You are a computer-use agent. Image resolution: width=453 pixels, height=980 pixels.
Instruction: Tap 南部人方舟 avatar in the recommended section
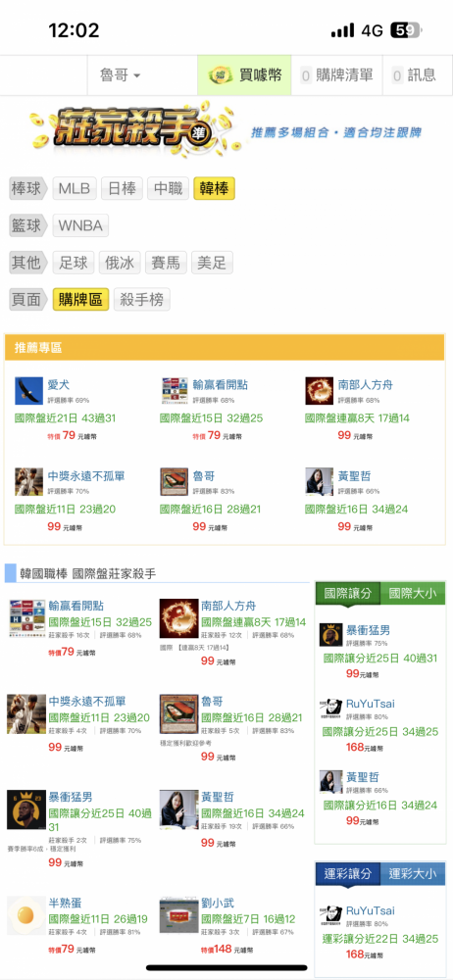(x=319, y=391)
